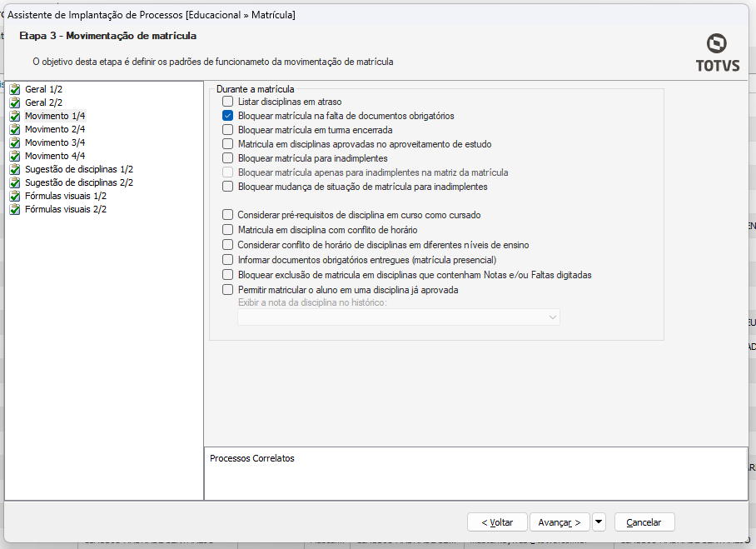Click the Avançar button
This screenshot has width=756, height=549.
coord(560,522)
